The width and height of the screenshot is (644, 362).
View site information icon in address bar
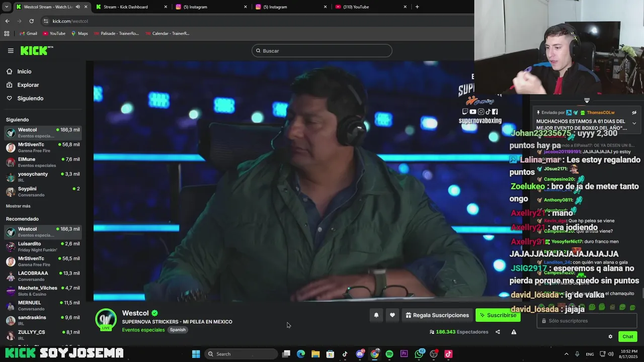(x=46, y=21)
